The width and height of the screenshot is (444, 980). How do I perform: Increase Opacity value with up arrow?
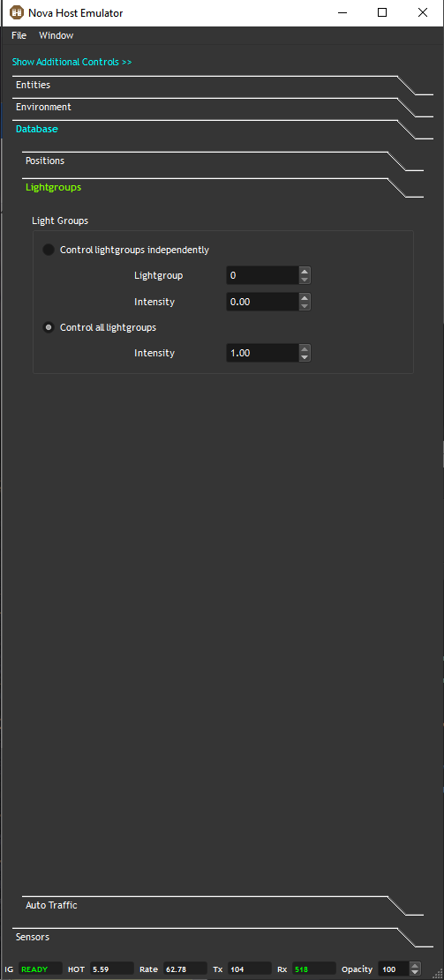coord(415,966)
